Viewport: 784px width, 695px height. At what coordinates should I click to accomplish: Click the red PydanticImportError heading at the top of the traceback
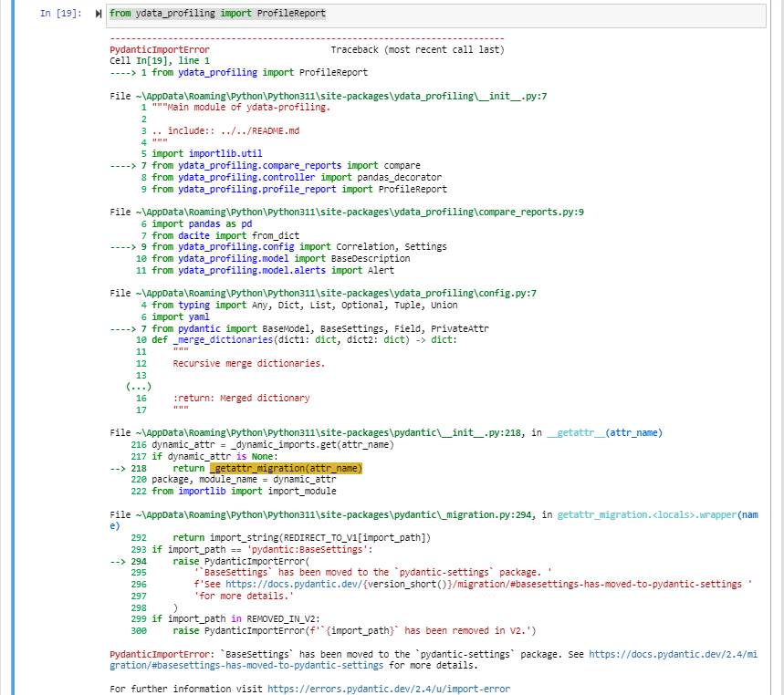tap(160, 49)
